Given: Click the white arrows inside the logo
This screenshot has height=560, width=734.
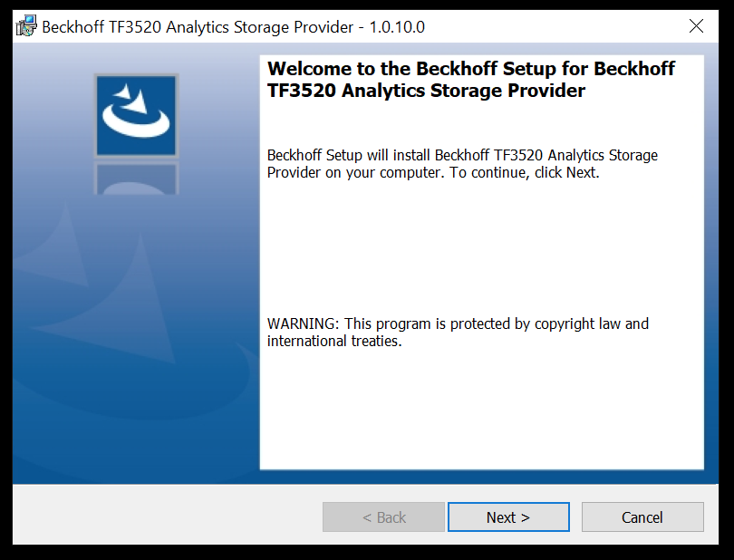Looking at the screenshot, I should 131,97.
